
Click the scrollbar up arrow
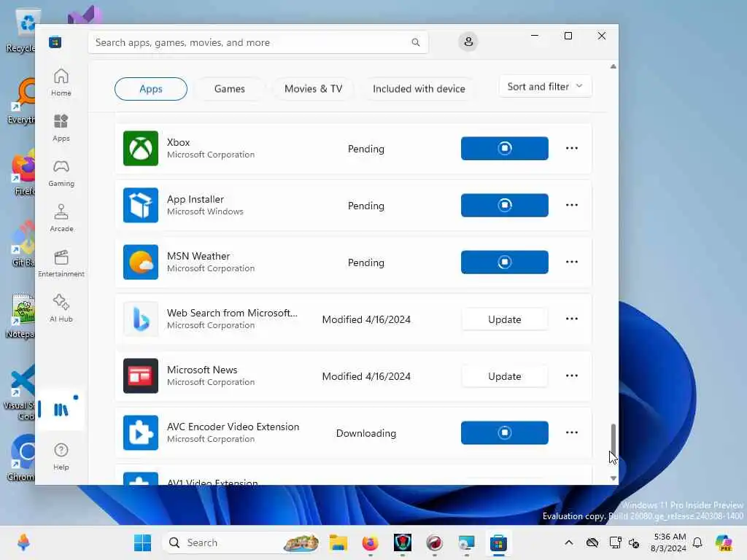[x=613, y=66]
